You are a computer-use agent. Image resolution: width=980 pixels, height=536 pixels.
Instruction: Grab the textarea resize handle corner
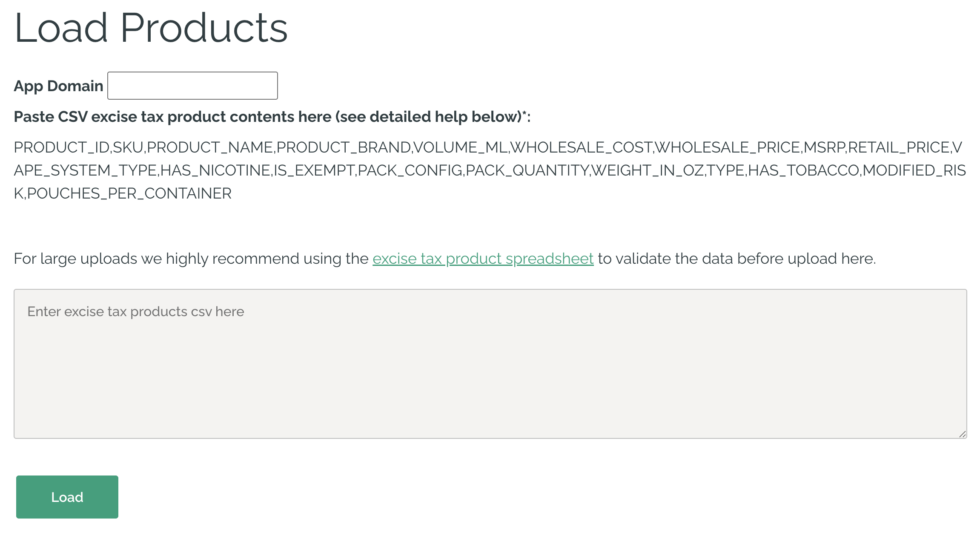[x=962, y=434]
